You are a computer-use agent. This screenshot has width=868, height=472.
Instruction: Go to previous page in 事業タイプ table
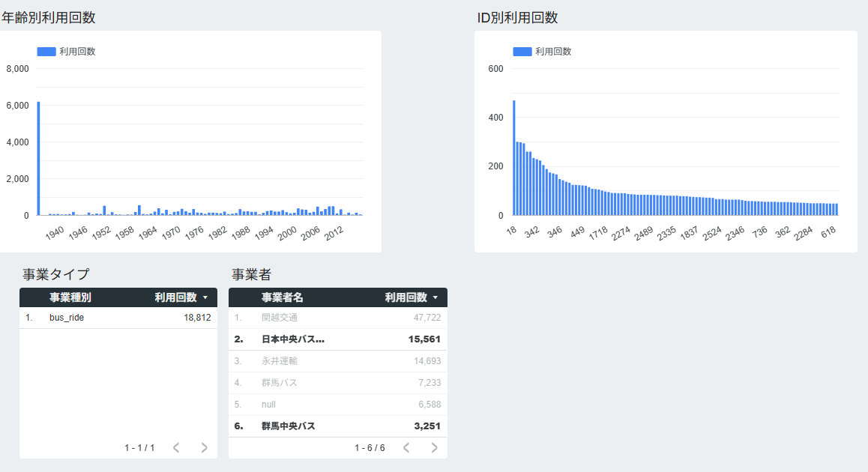[x=176, y=448]
